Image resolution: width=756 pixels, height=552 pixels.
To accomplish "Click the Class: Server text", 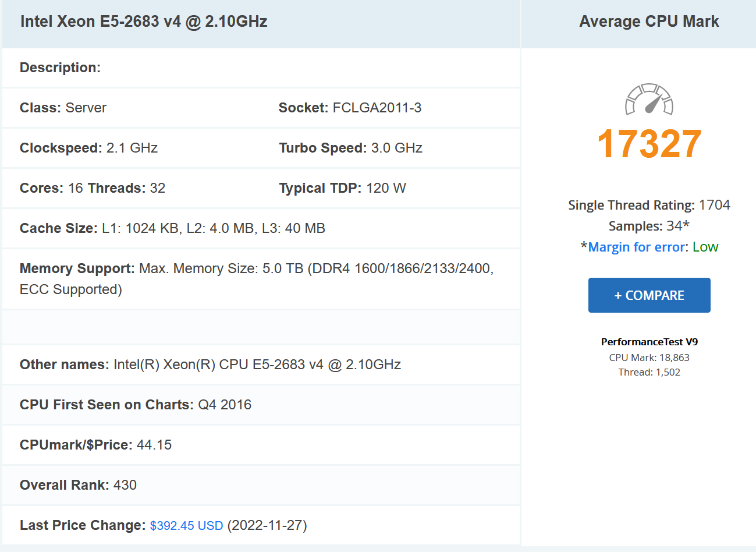I will 63,108.
